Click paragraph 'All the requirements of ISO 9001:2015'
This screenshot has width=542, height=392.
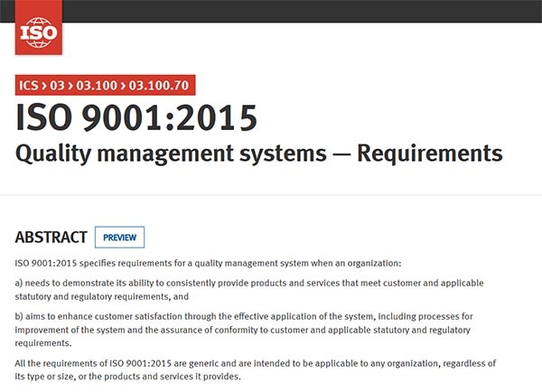tap(256, 370)
